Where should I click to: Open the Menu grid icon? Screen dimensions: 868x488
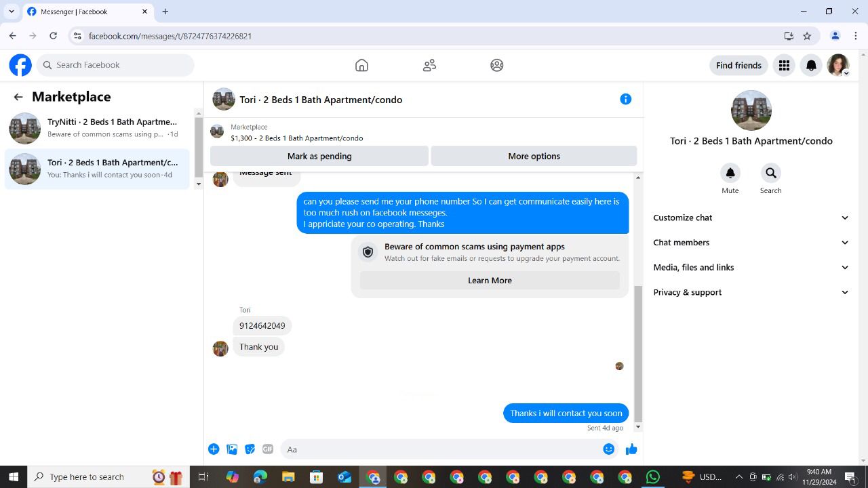pos(784,65)
